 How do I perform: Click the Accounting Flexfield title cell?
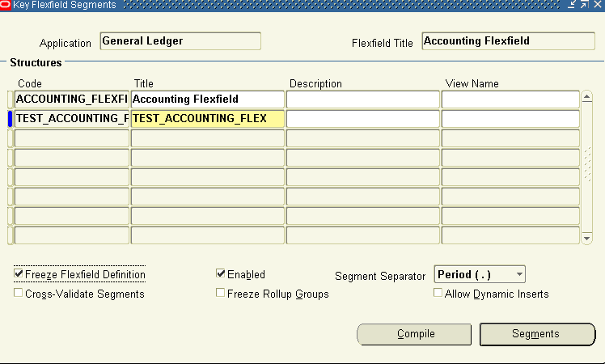tap(208, 99)
